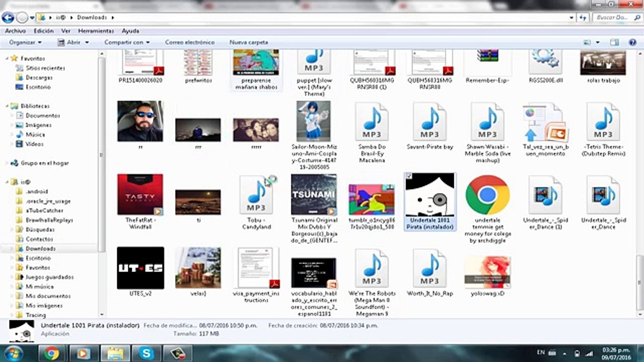Viewport: 644px width, 362px height.
Task: Select the Savant-Pirate bay MP3 file
Action: coord(430,123)
